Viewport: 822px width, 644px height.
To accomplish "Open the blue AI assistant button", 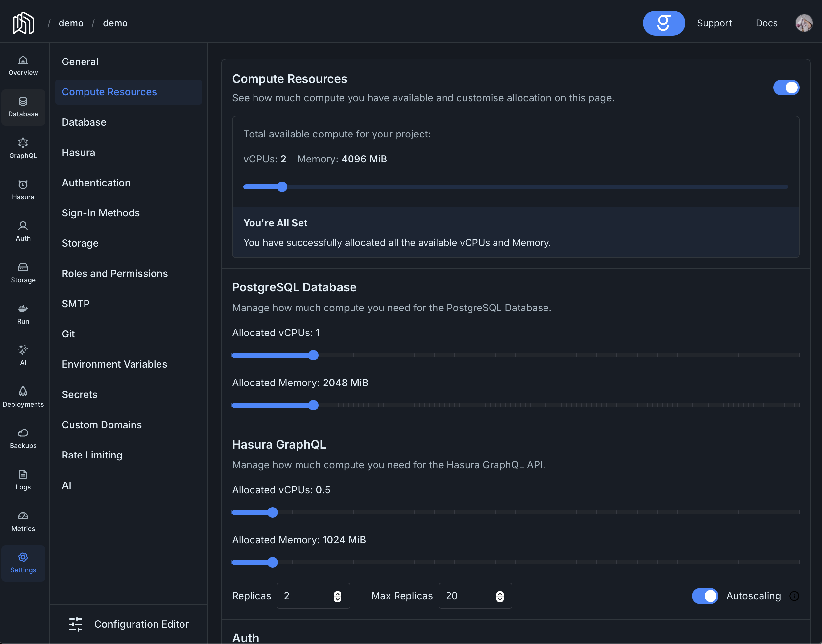I will coord(663,23).
